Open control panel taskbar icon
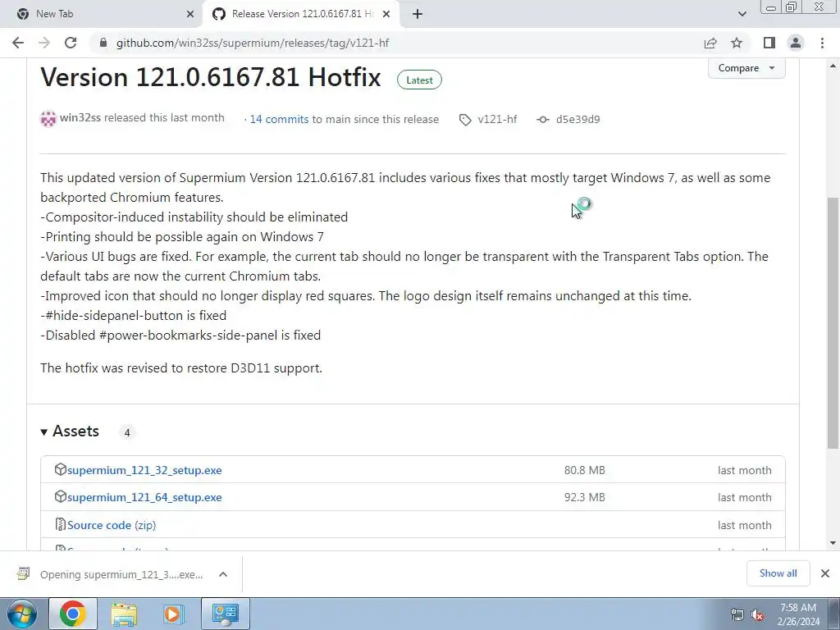 (225, 614)
